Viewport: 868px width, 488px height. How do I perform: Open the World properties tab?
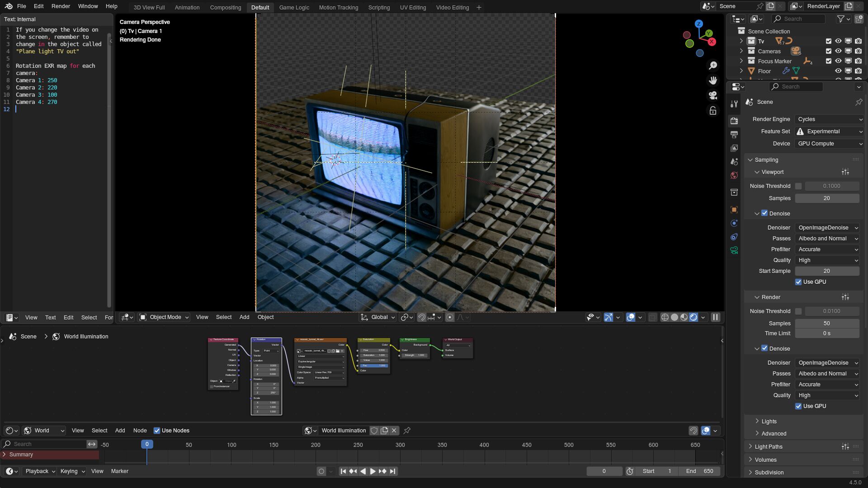(734, 175)
